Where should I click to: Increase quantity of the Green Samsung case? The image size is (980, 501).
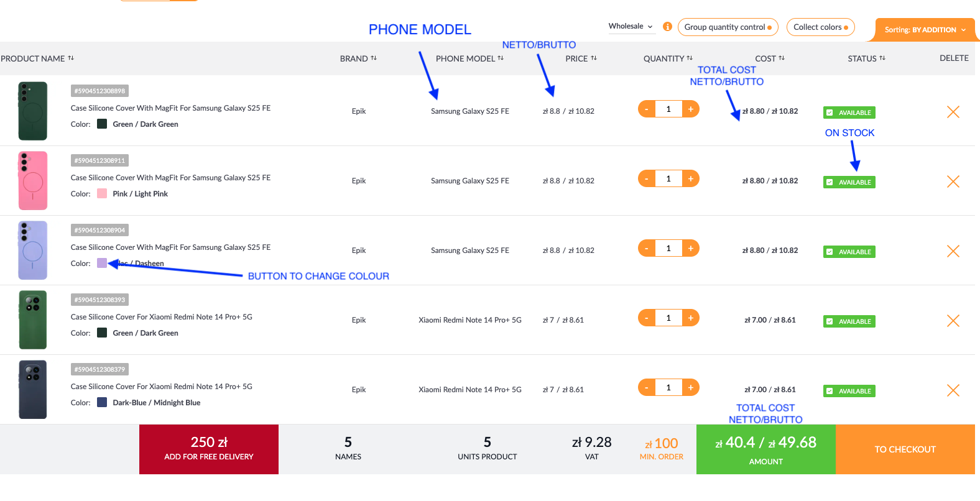pyautogui.click(x=690, y=109)
